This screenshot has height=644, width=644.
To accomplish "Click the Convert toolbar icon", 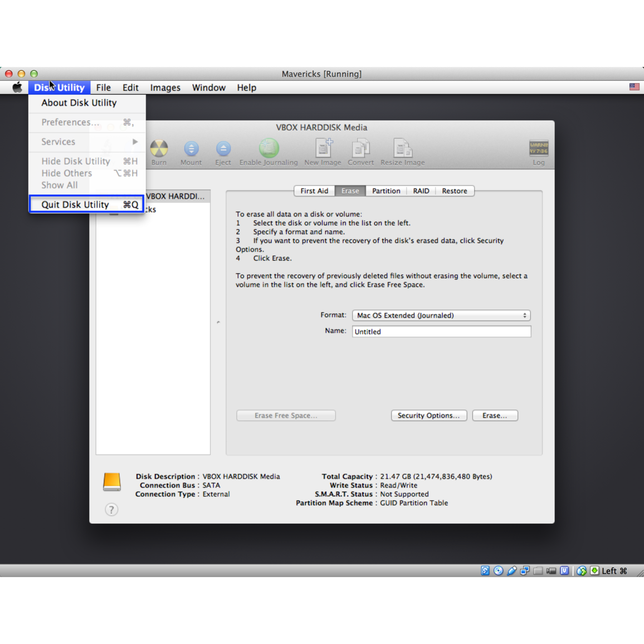I will [x=361, y=149].
